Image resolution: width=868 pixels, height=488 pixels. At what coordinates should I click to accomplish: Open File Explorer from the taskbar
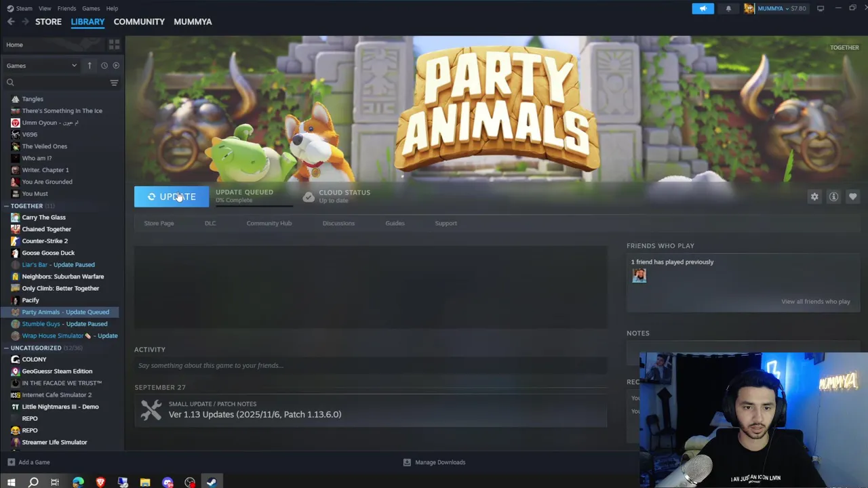145,483
